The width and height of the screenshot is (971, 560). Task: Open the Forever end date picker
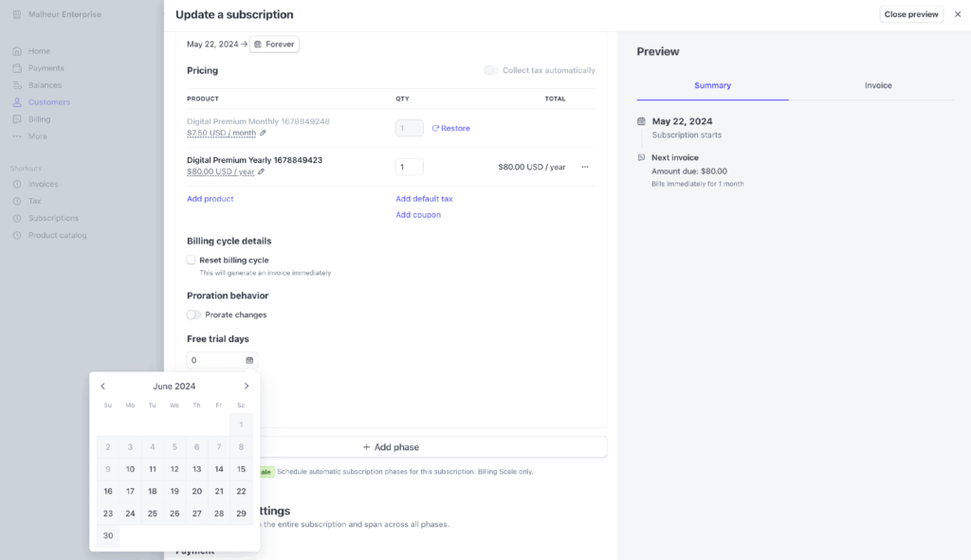tap(274, 44)
